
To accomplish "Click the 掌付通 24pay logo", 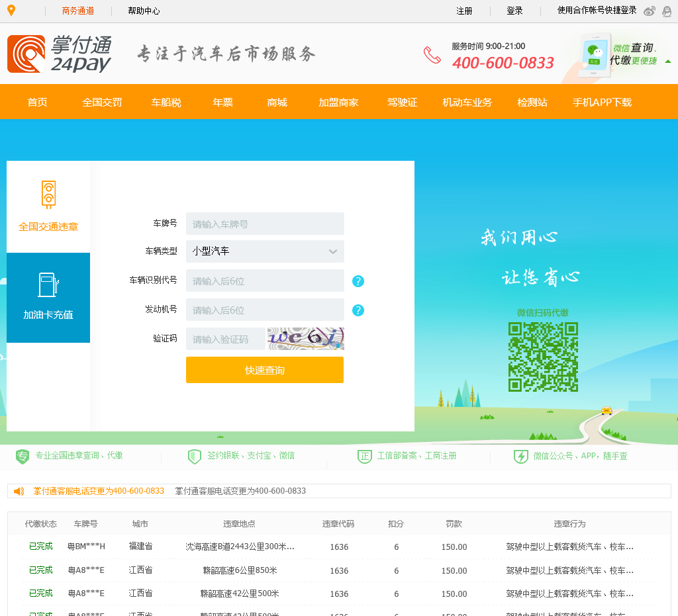I will click(x=60, y=54).
